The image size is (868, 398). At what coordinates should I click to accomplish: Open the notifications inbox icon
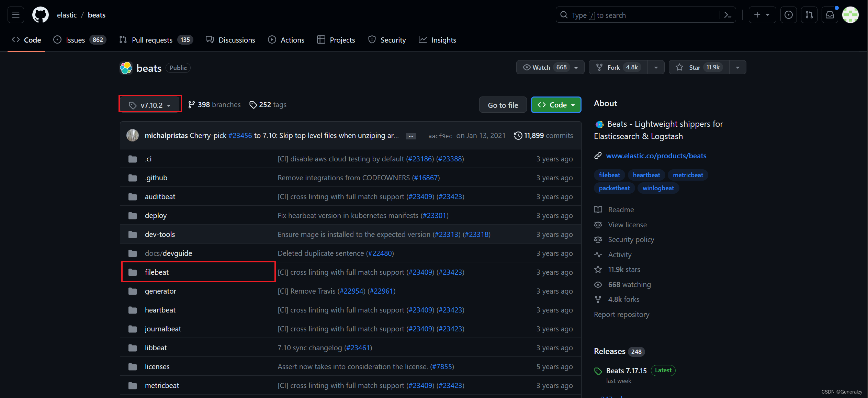(x=830, y=15)
